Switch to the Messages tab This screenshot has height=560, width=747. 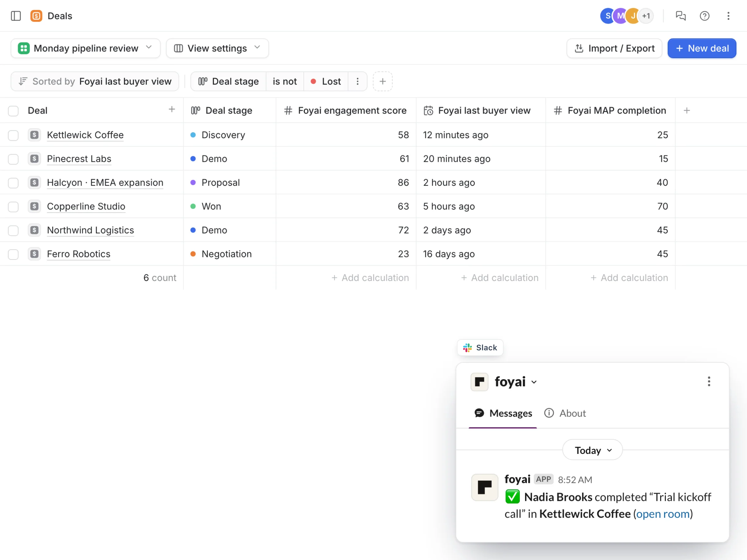click(x=503, y=413)
